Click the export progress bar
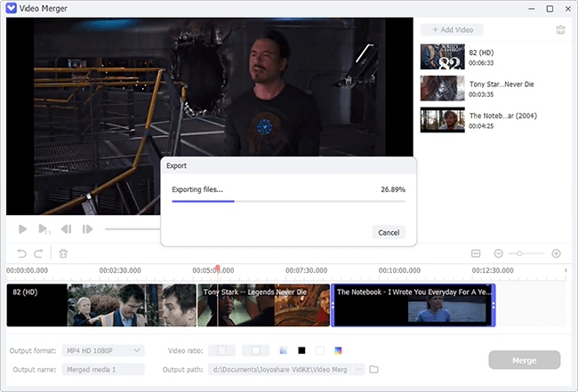Screen dimensions: 578x392 (288, 201)
